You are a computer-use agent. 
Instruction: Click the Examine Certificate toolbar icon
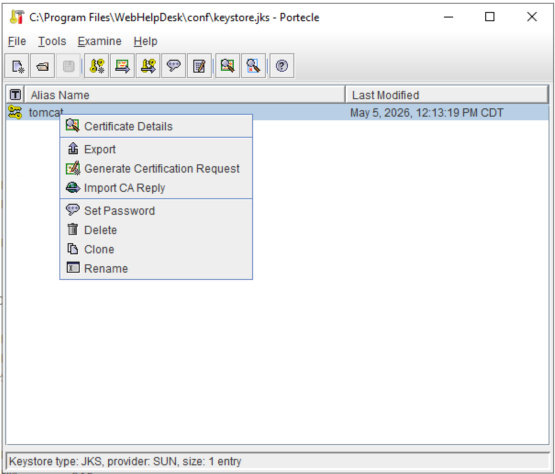coord(228,66)
